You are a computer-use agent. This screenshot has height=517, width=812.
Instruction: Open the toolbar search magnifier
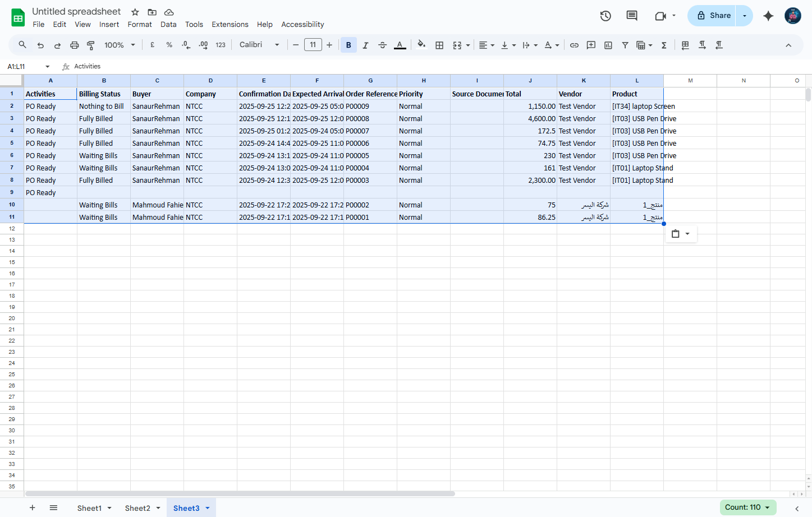[x=22, y=45]
